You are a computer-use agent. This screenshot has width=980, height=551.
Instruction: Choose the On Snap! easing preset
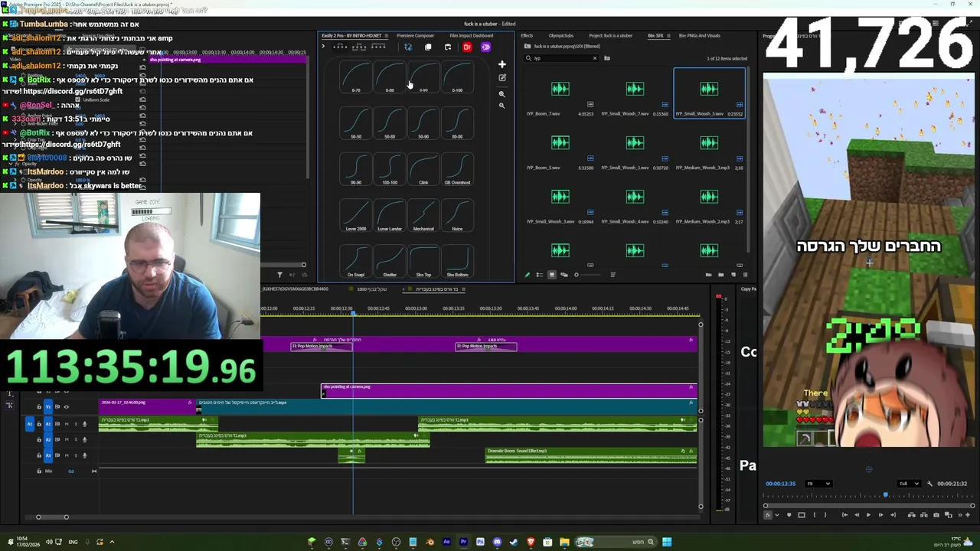356,262
